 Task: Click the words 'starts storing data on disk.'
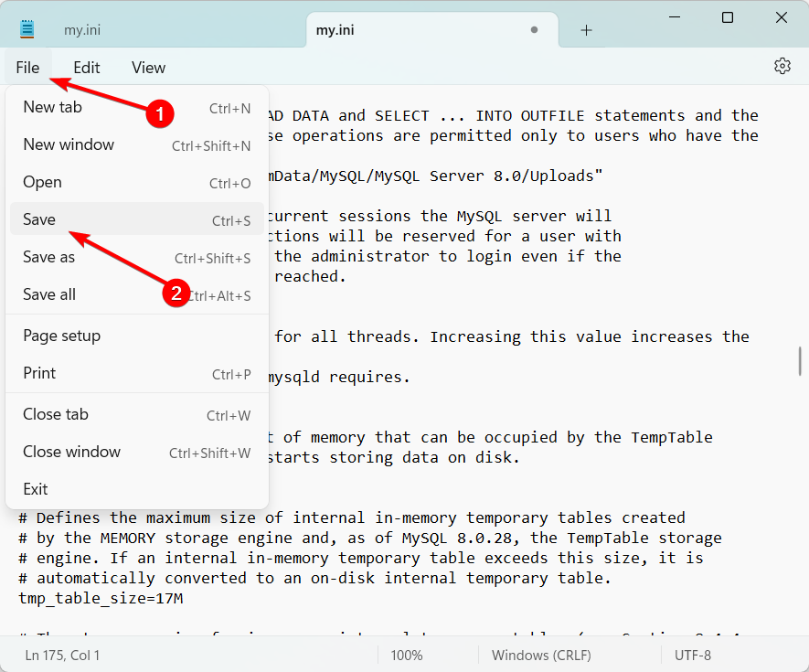tap(394, 458)
